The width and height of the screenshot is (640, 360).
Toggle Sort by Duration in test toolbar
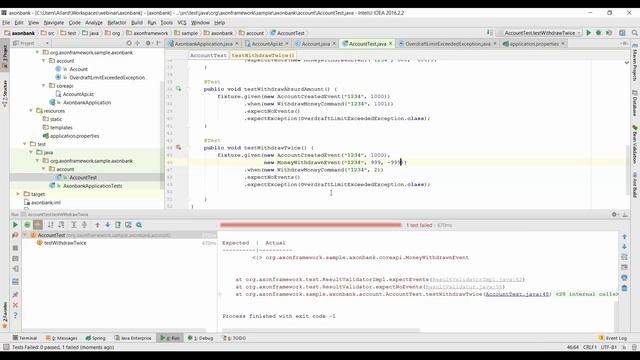tap(61, 225)
